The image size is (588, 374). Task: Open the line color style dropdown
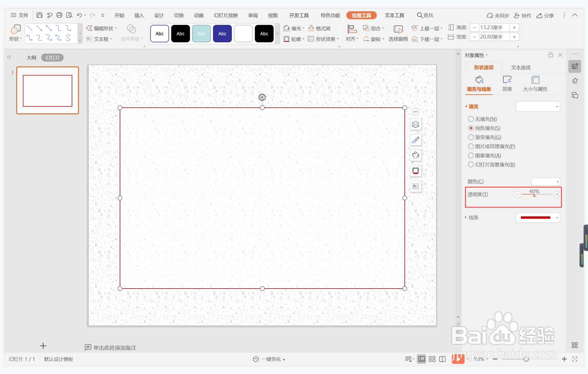[x=557, y=218]
